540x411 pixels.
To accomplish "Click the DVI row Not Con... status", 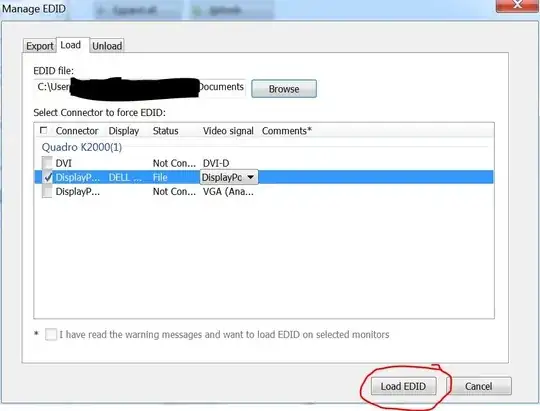I will coord(174,163).
